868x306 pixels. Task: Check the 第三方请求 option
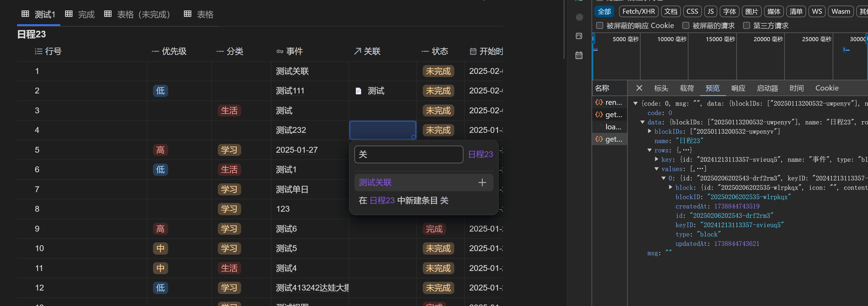pyautogui.click(x=746, y=26)
